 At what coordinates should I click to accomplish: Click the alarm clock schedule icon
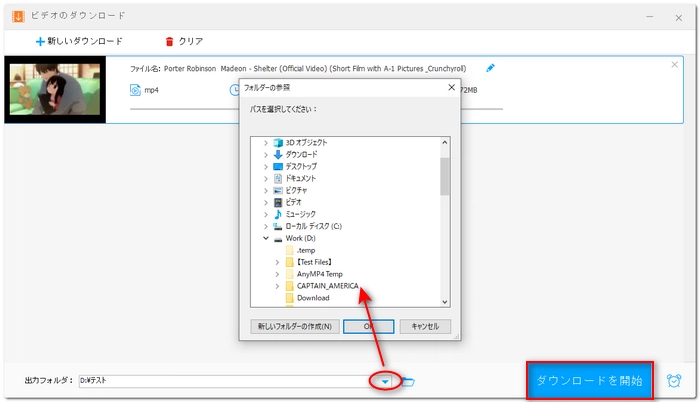pyautogui.click(x=674, y=381)
